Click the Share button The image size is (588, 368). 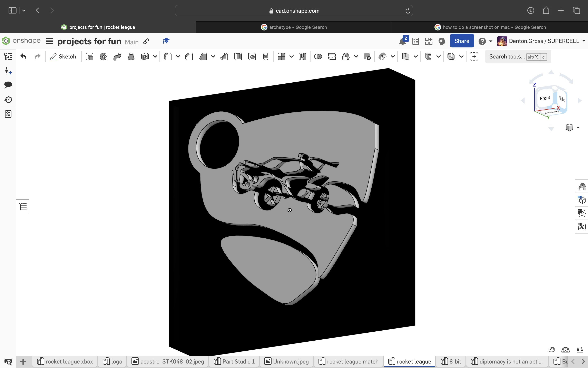pyautogui.click(x=462, y=41)
